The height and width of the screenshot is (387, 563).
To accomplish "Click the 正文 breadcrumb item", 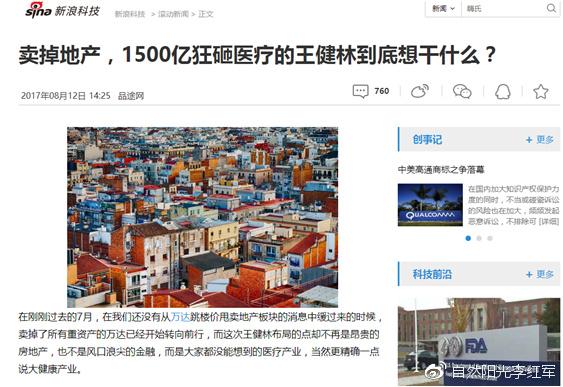I will [206, 14].
